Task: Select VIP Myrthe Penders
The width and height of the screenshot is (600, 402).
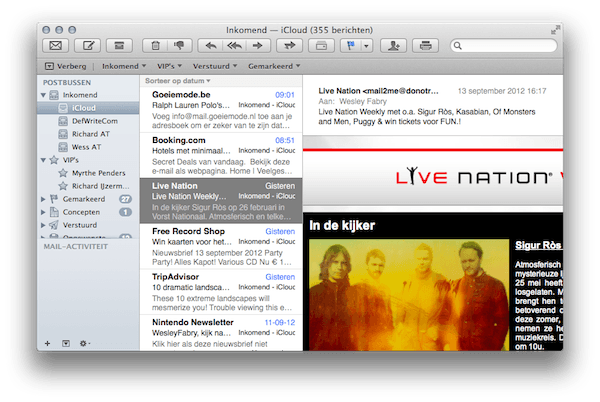Action: pos(88,173)
